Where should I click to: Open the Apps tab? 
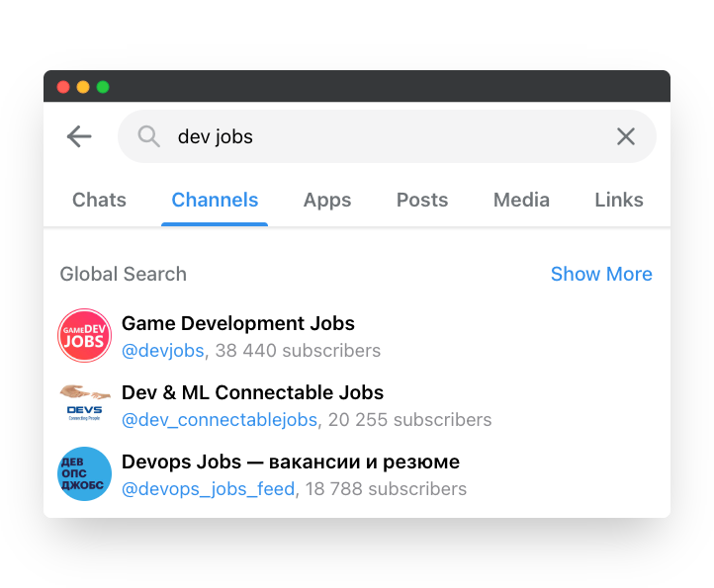(327, 201)
